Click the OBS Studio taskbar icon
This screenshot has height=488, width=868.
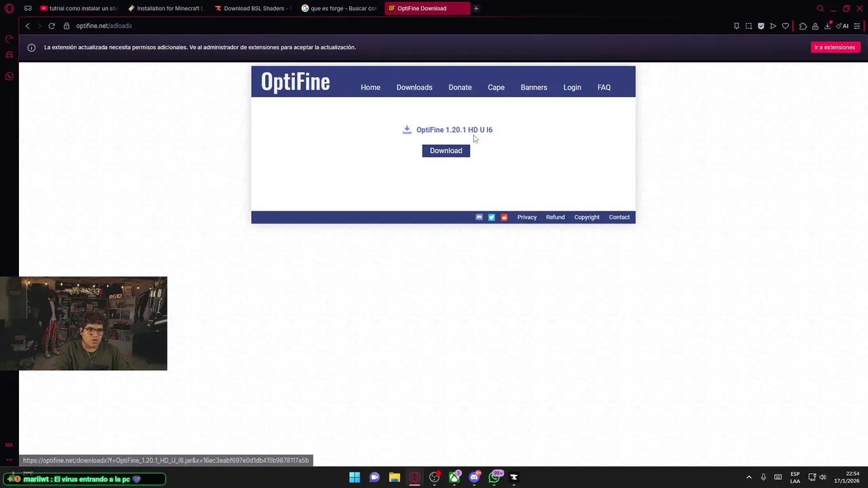point(435,477)
